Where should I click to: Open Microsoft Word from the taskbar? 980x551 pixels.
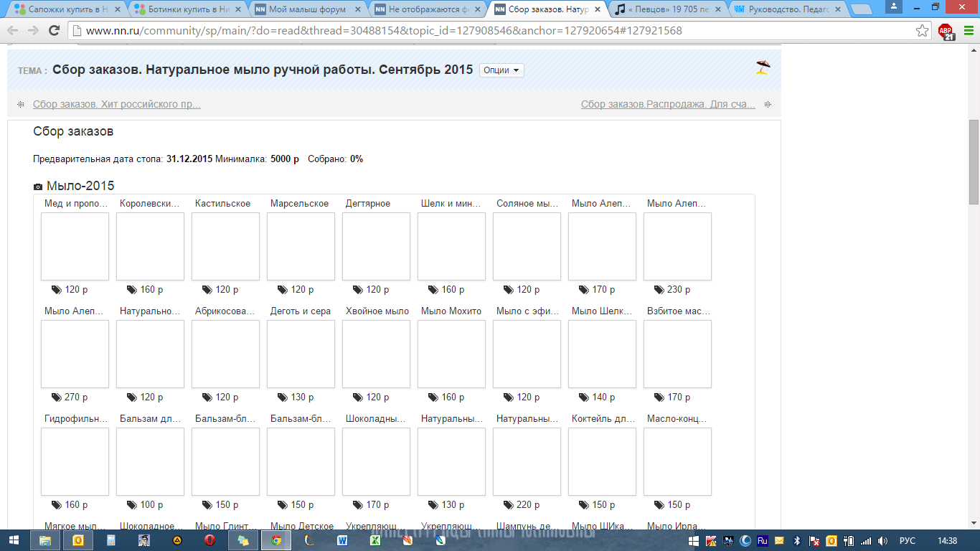click(342, 540)
